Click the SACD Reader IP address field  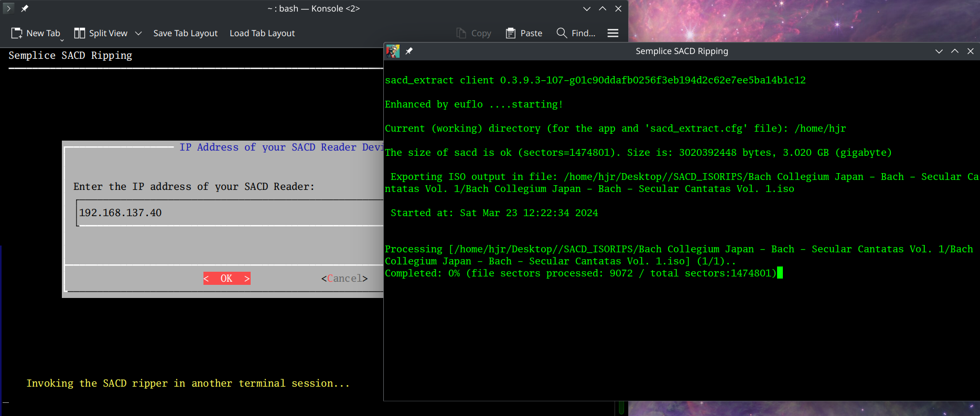tap(230, 213)
